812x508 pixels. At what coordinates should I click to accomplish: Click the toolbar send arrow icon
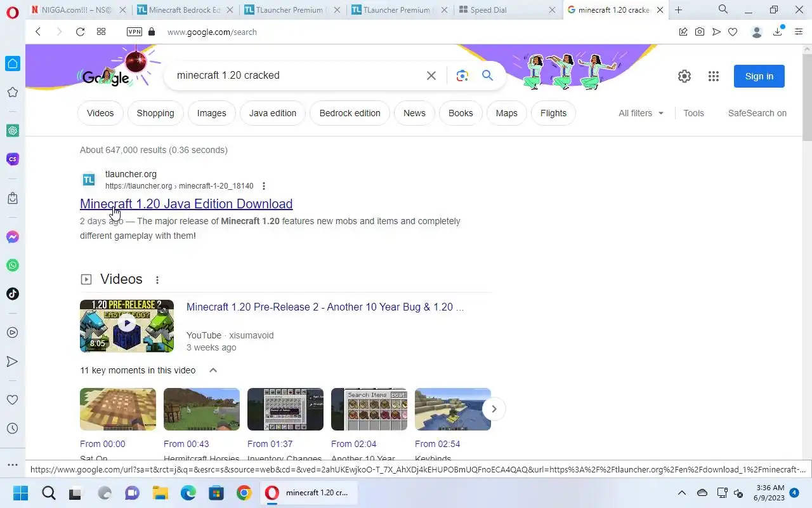coord(716,32)
